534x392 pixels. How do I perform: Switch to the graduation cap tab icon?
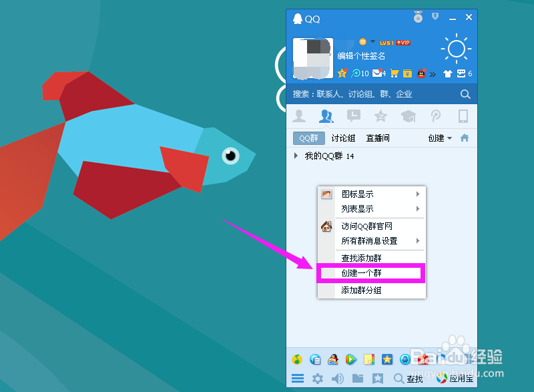409,116
